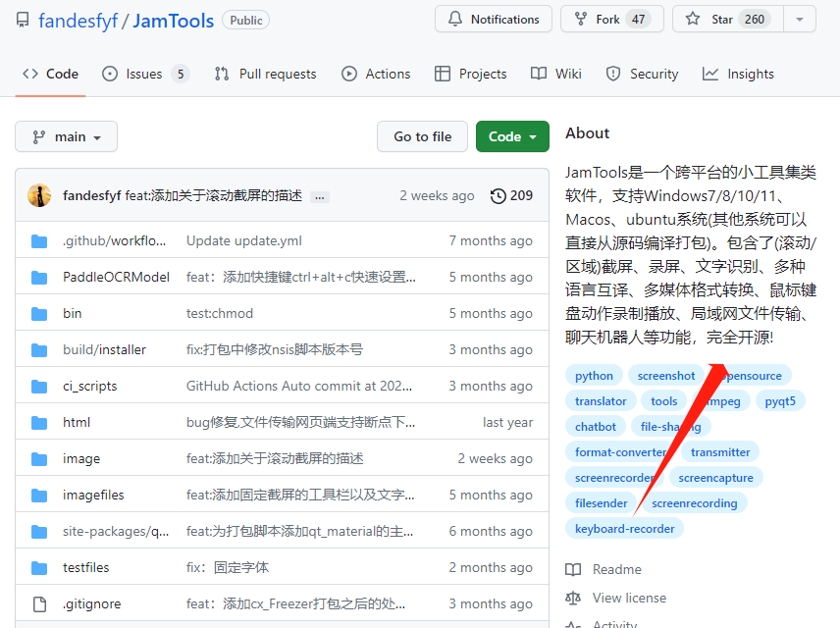Open the 209 commits history icon
This screenshot has height=628, width=840.
click(498, 195)
